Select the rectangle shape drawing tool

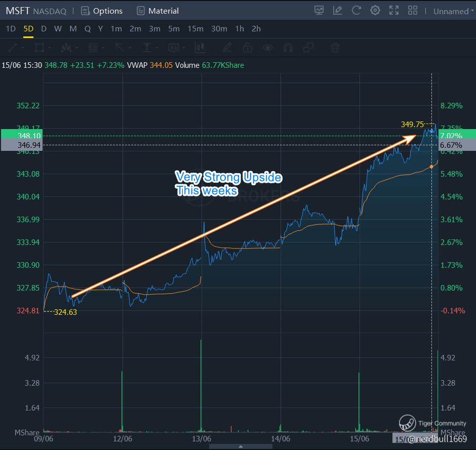(39, 48)
